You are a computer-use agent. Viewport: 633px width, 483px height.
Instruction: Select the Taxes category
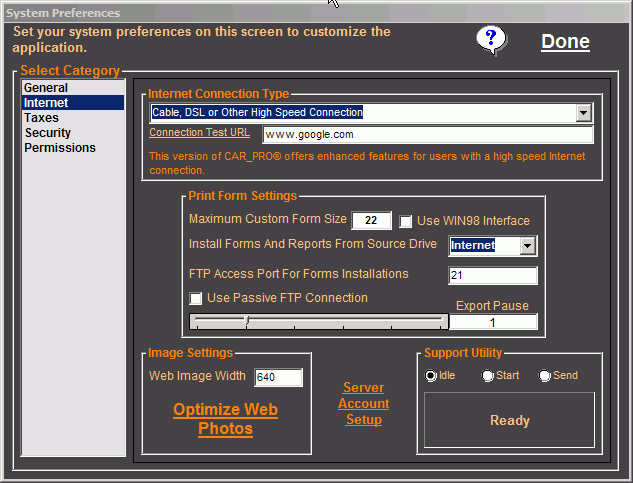tap(73, 118)
